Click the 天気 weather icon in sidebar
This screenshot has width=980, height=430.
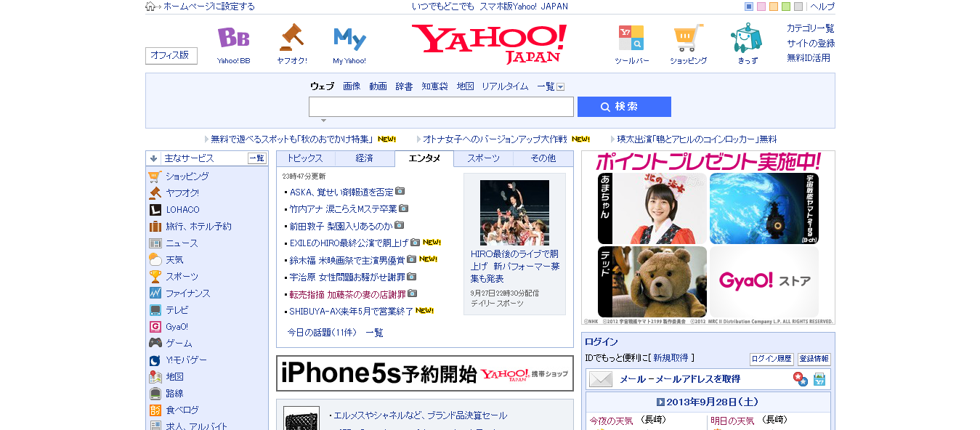pos(155,259)
